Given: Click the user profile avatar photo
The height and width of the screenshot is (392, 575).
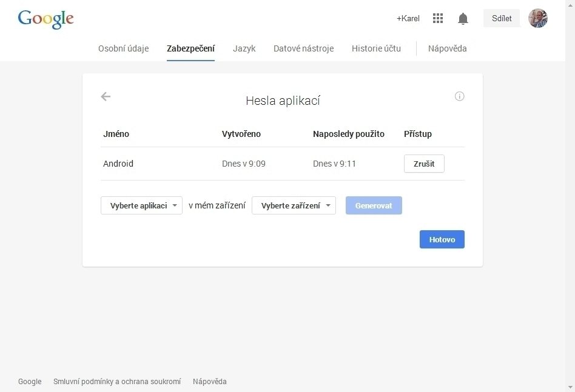Looking at the screenshot, I should point(538,18).
